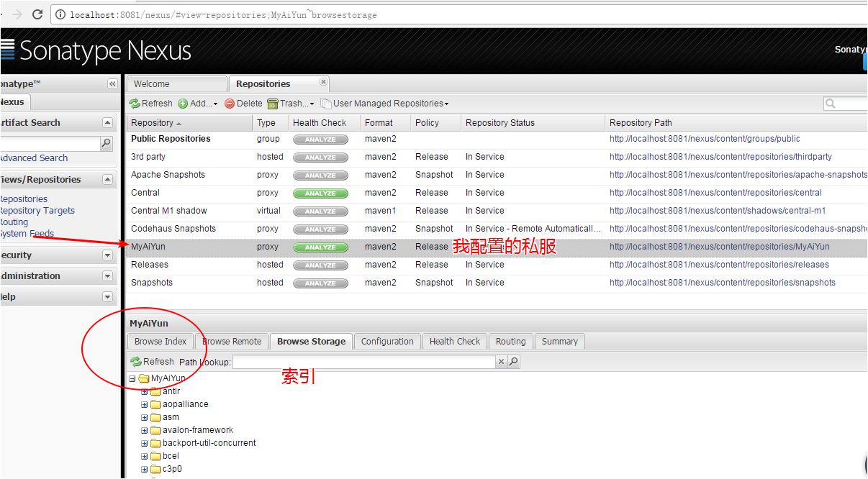868x479 pixels.
Task: Click the Path Lookup input field
Action: point(364,362)
